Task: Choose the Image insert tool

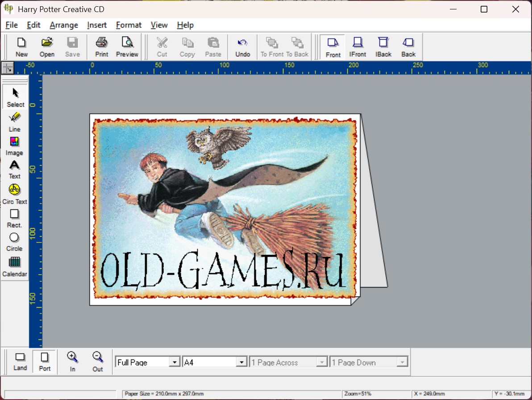Action: point(14,146)
